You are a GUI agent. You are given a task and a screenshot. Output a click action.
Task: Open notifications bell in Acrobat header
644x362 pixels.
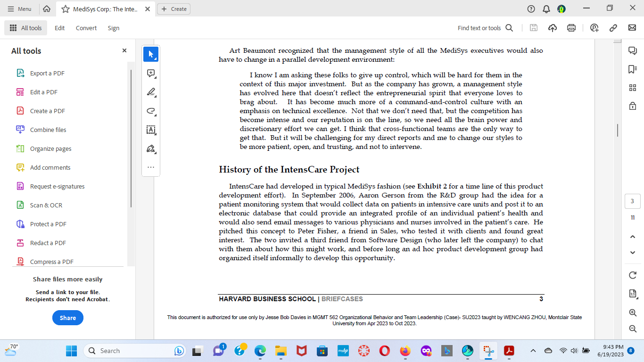click(x=546, y=9)
